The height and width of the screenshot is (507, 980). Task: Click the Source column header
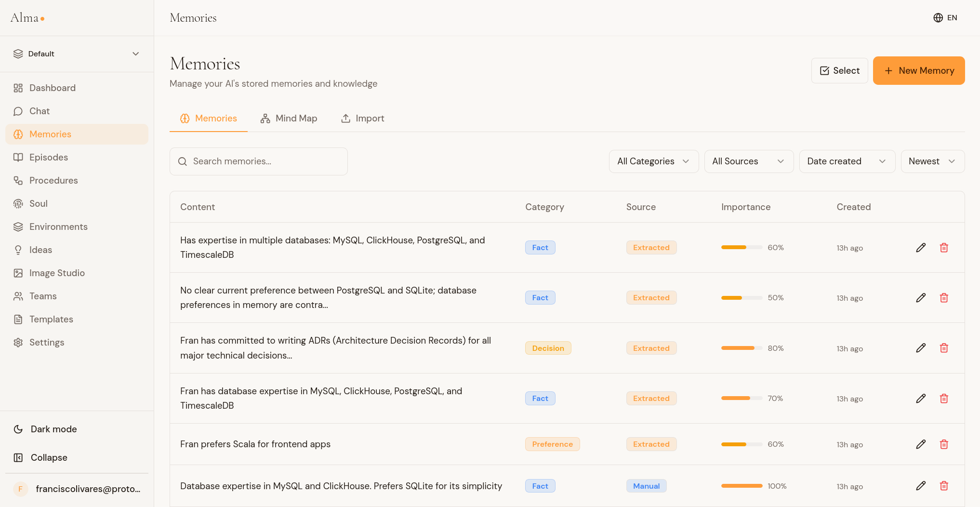point(641,207)
